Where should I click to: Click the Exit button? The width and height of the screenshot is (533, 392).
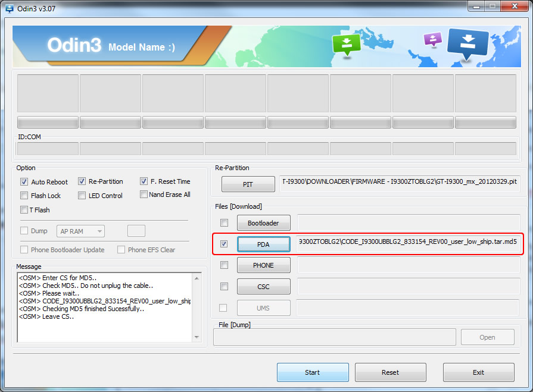tap(479, 372)
